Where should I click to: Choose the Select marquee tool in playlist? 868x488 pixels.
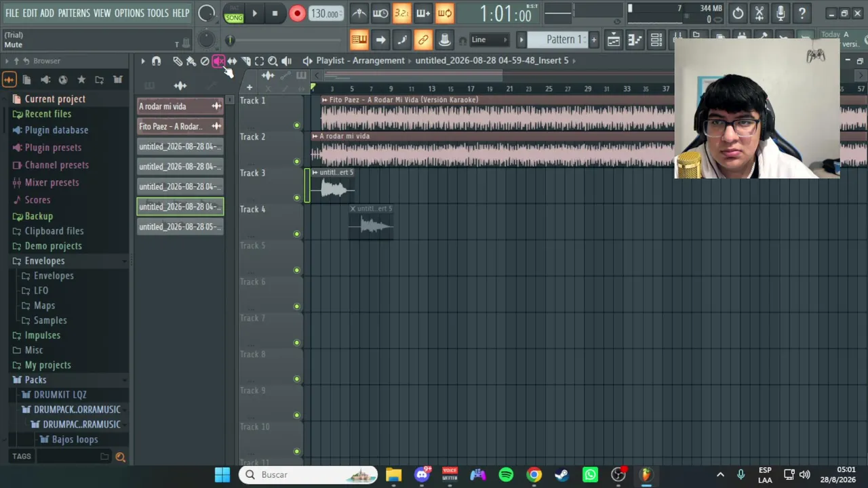coord(259,61)
